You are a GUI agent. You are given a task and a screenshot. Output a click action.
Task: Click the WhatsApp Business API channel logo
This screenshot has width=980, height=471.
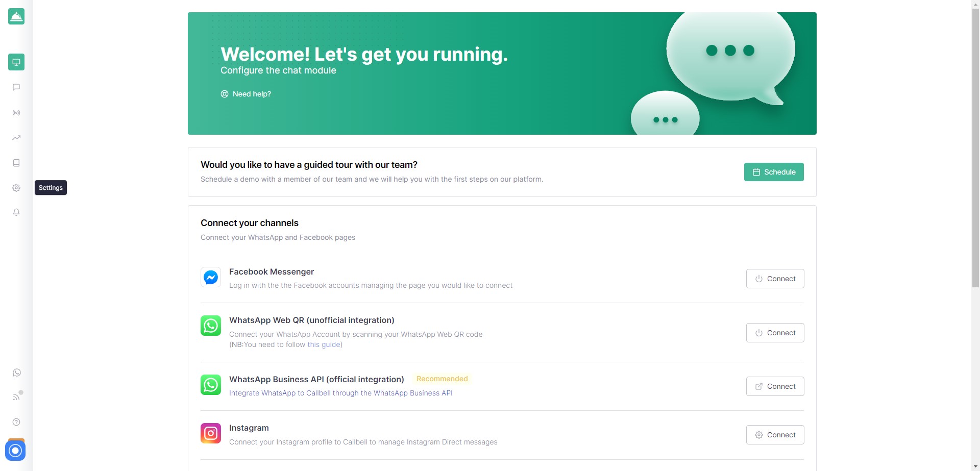pos(211,385)
